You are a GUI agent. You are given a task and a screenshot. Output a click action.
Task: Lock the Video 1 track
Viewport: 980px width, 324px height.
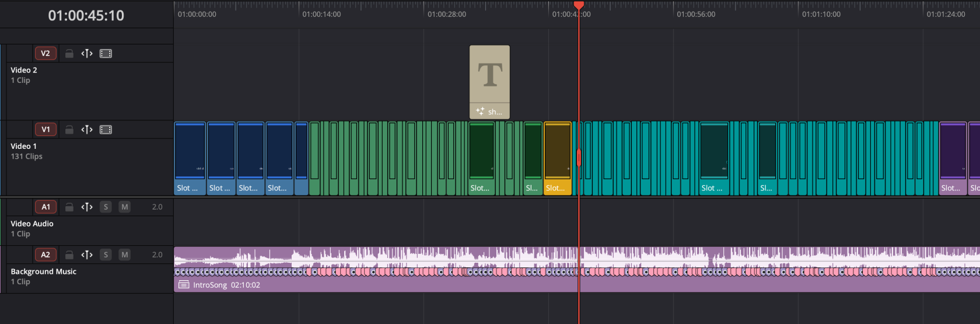[x=69, y=130]
